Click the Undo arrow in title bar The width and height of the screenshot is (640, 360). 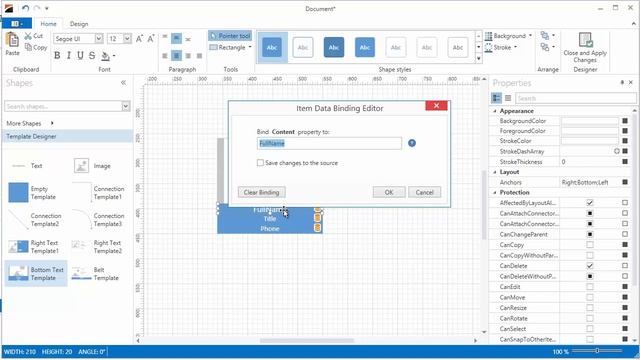click(x=26, y=8)
